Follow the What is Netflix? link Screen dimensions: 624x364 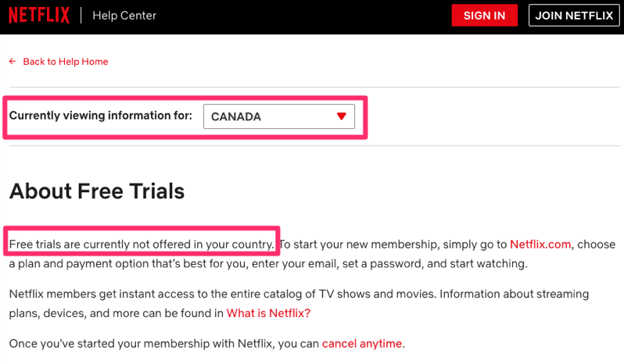[268, 313]
